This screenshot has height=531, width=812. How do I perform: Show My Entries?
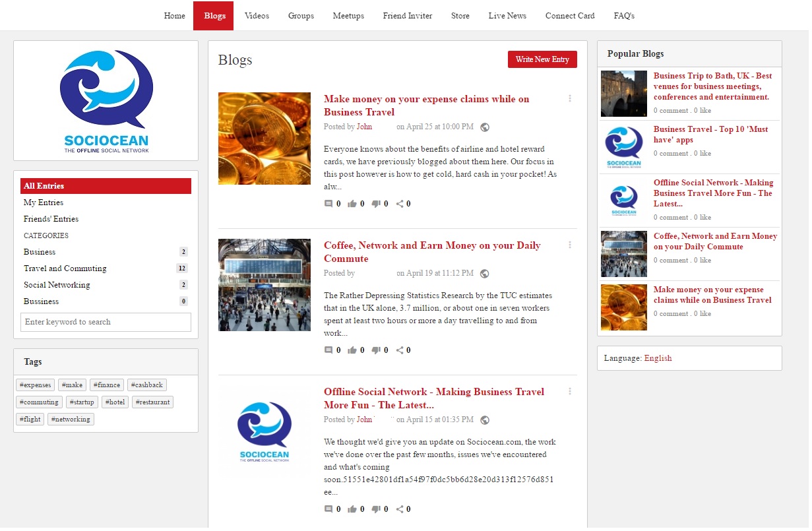click(106, 203)
